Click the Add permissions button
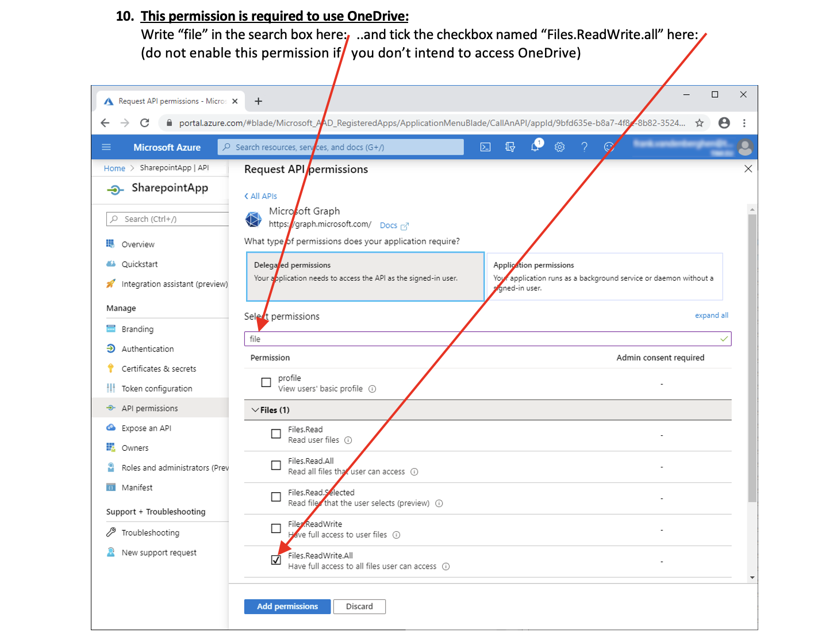 pos(287,607)
